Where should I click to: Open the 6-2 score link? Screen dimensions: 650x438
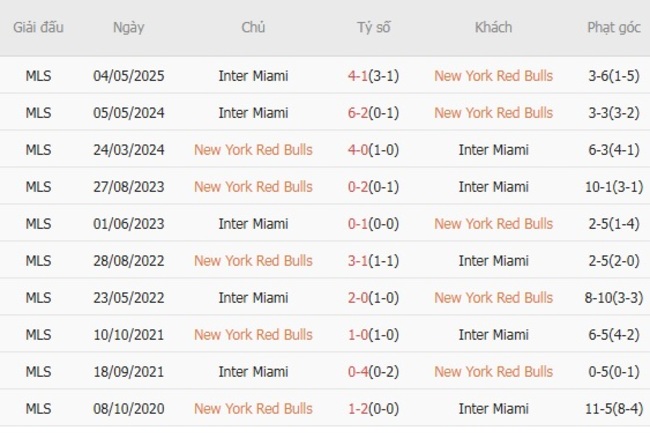click(x=358, y=113)
